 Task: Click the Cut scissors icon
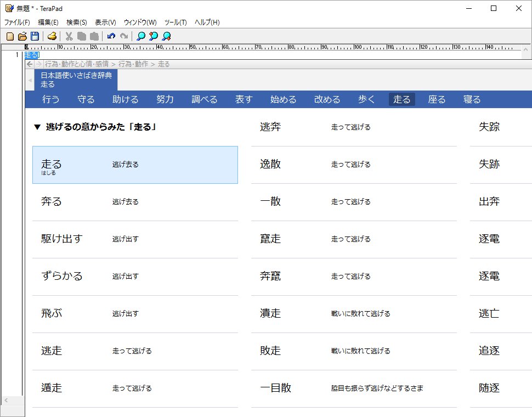(69, 36)
